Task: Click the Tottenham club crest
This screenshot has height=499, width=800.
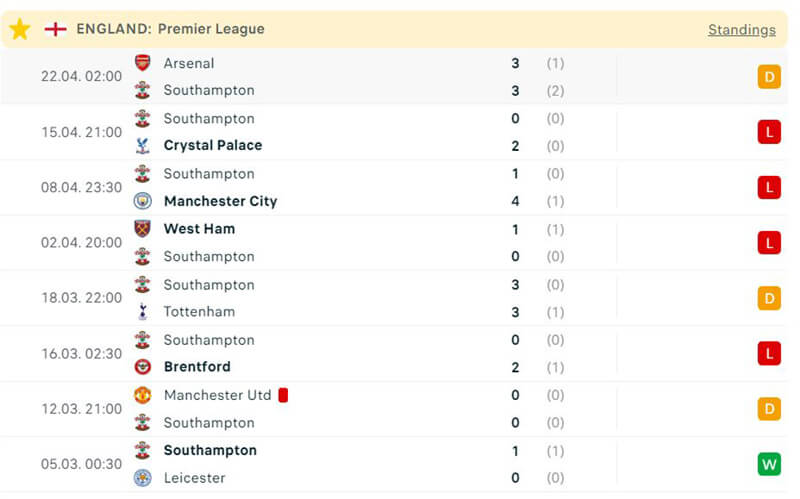Action: click(x=143, y=312)
